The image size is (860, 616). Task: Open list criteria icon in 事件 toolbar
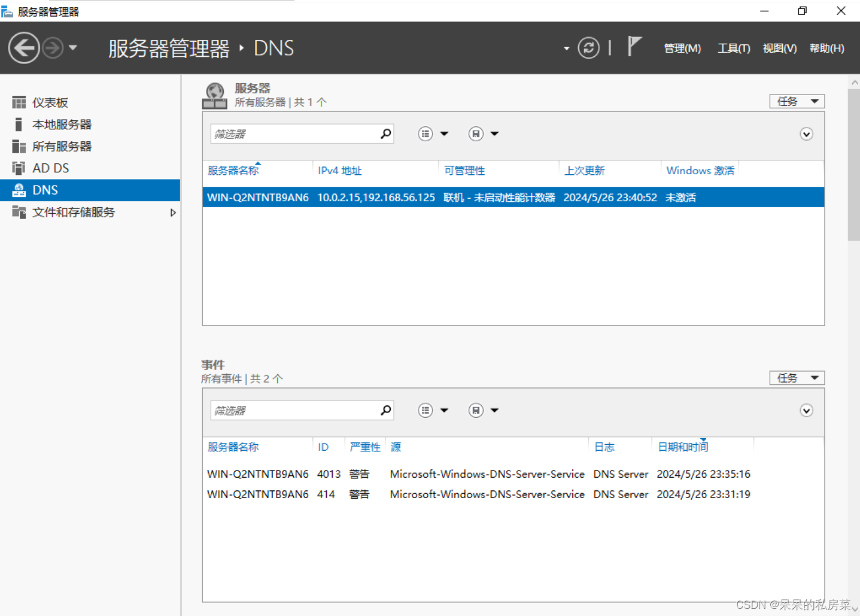pos(426,411)
